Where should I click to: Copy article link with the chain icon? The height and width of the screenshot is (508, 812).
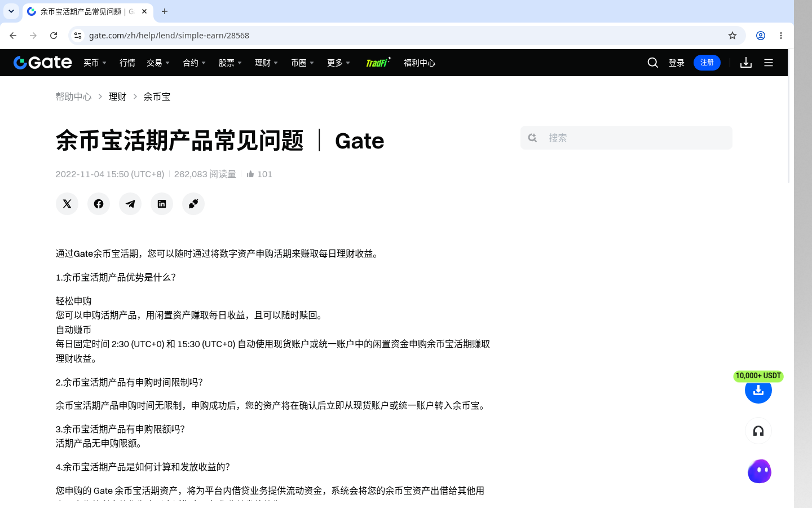(193, 204)
